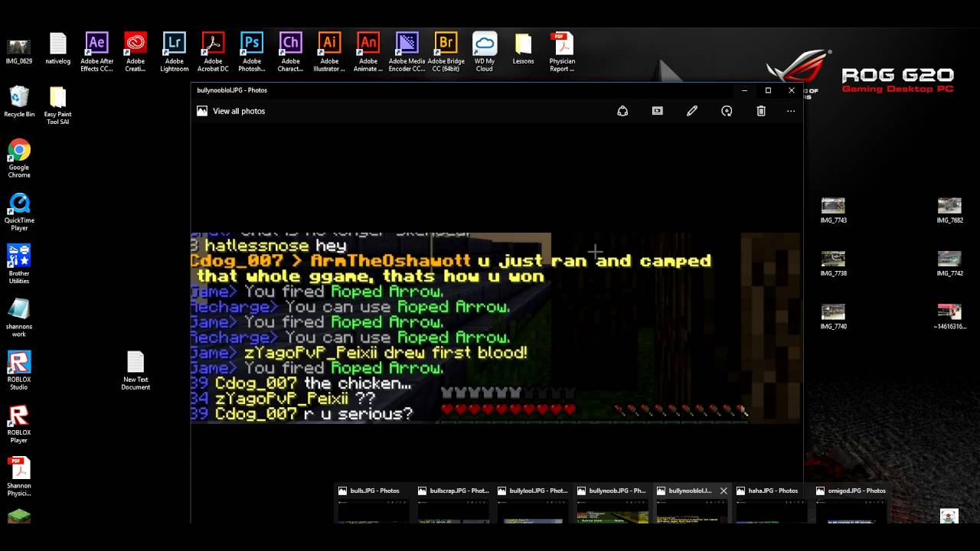The width and height of the screenshot is (980, 551).
Task: Delete the photo using the trash icon
Action: [761, 111]
